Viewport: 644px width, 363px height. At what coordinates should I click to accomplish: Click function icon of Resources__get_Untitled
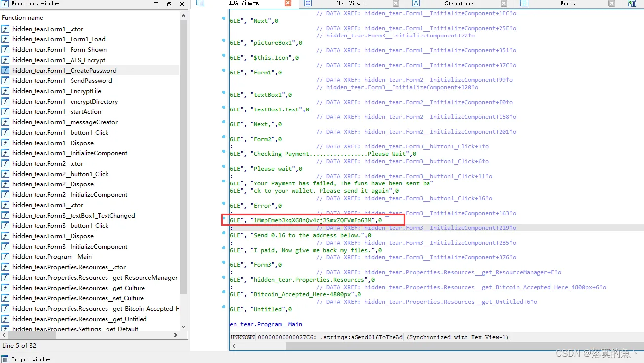click(x=5, y=319)
